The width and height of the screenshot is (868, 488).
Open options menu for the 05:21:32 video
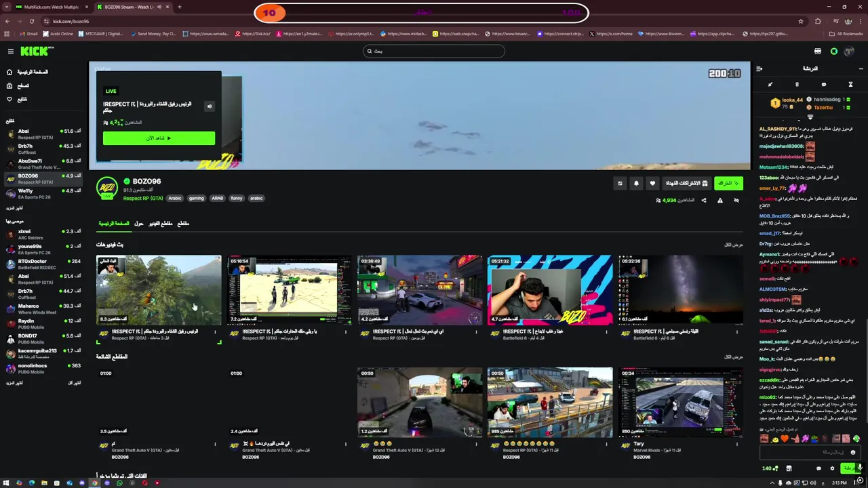click(606, 332)
